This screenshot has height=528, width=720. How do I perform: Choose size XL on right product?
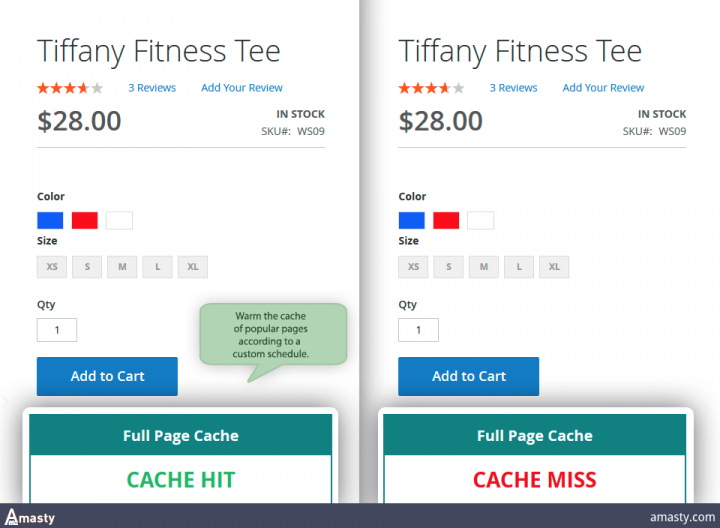pos(554,267)
